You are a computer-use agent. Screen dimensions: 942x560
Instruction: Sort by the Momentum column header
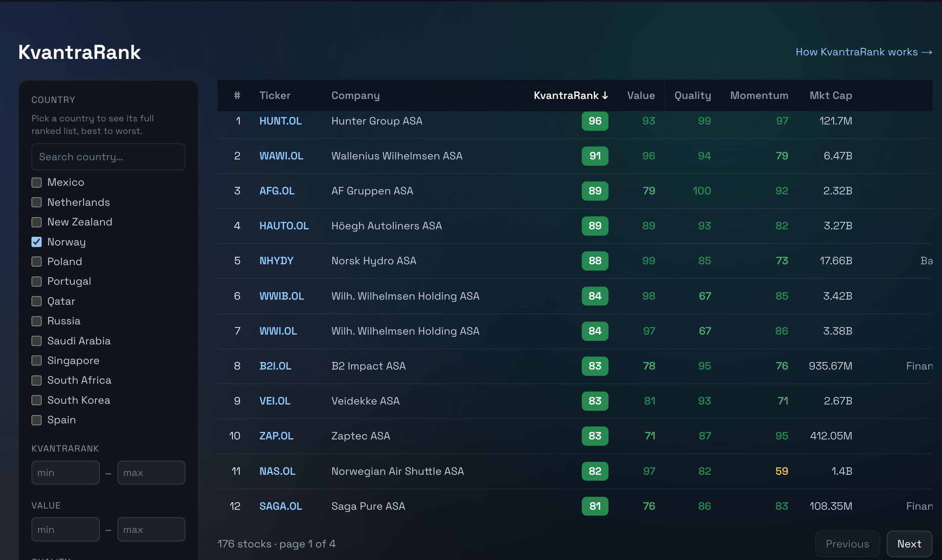pos(759,95)
